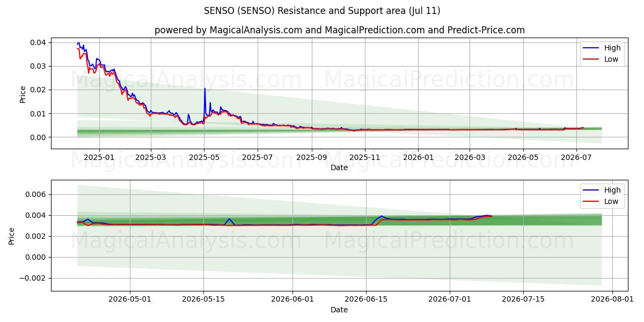The height and width of the screenshot is (322, 644).
Task: Click the 0.004 price tick on the bottom chart
Action: [x=37, y=215]
